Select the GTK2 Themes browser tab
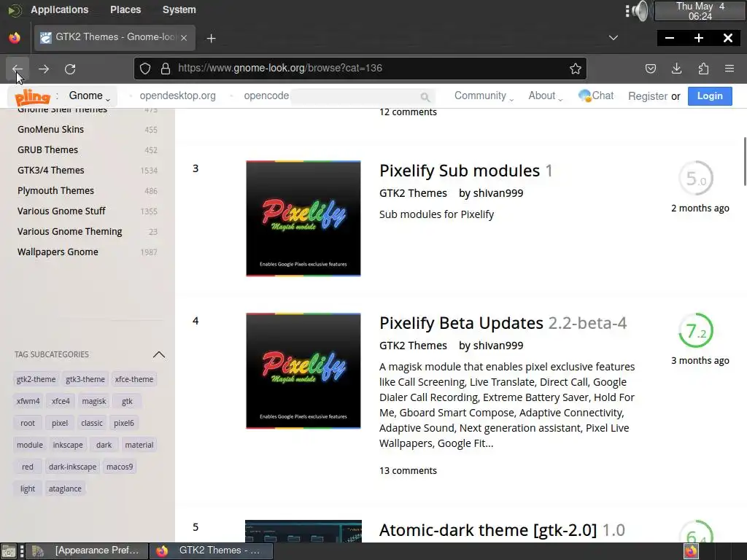The height and width of the screenshot is (560, 747). click(x=115, y=38)
